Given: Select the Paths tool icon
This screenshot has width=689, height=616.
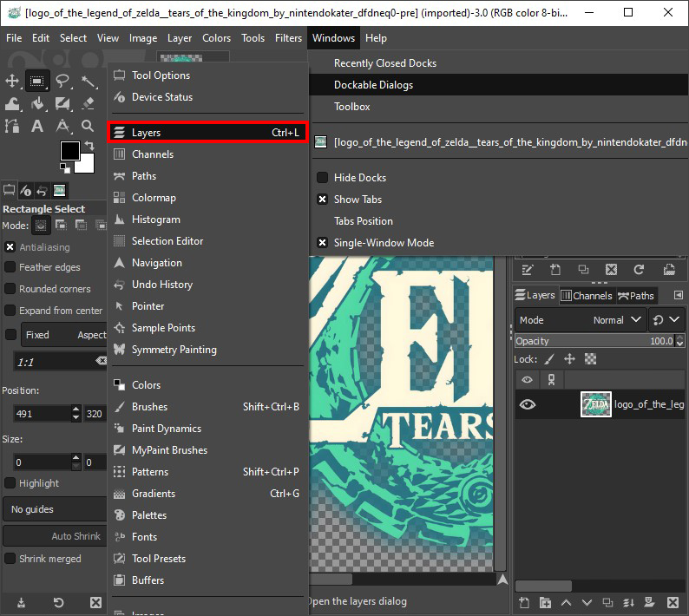Looking at the screenshot, I should pos(12,126).
